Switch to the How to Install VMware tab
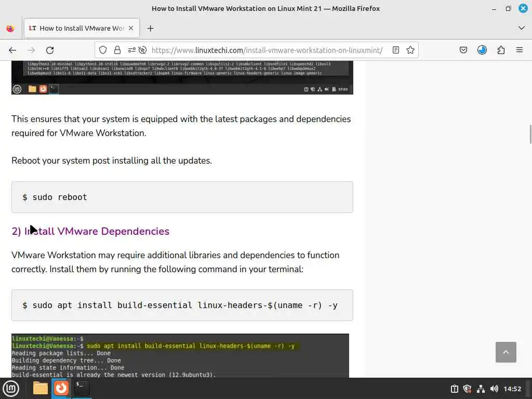The width and height of the screenshot is (532, 399). (82, 28)
